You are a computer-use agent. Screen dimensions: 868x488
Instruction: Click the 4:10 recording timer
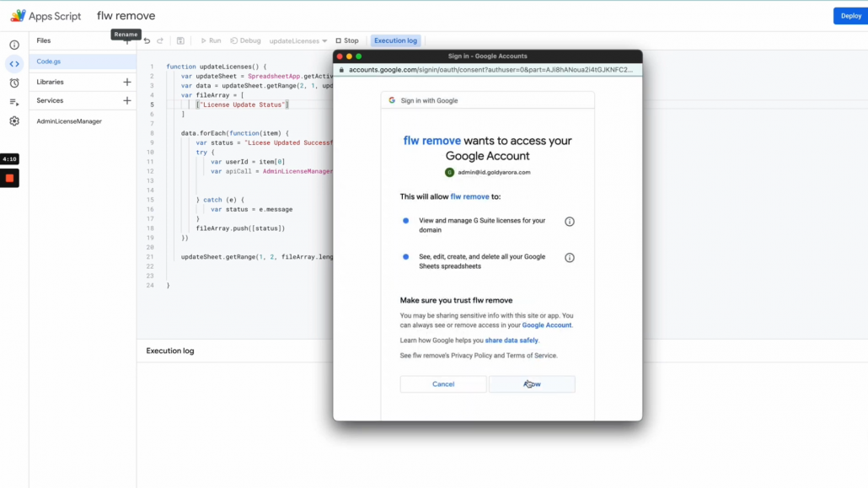(x=9, y=159)
